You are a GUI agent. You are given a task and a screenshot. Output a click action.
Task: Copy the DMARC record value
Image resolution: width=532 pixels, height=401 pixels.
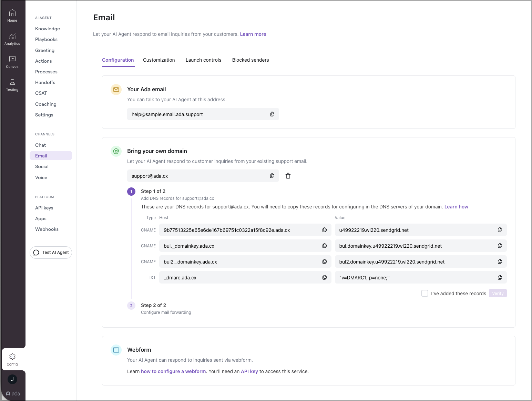coord(500,277)
